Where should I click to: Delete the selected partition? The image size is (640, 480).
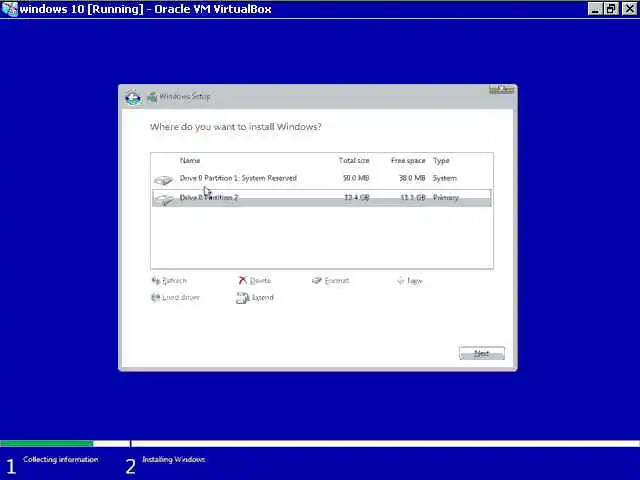260,281
